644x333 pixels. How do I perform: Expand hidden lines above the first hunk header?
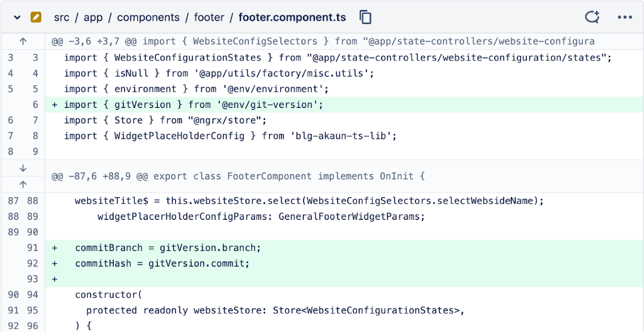point(23,41)
